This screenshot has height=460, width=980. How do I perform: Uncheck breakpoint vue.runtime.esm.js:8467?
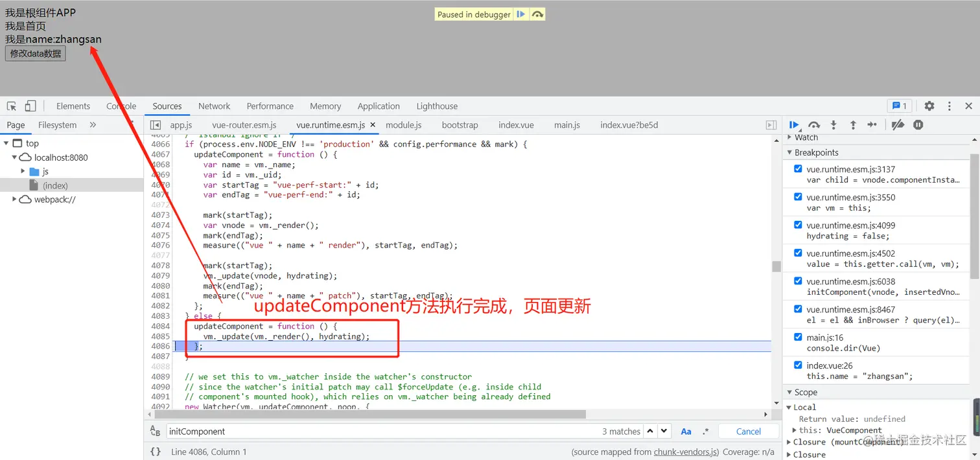(x=798, y=309)
